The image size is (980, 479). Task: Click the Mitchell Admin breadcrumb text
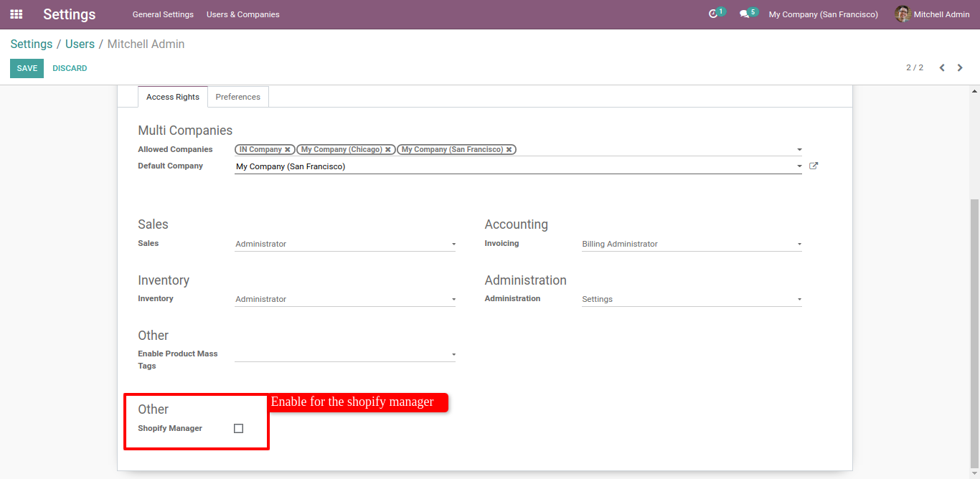pyautogui.click(x=146, y=44)
